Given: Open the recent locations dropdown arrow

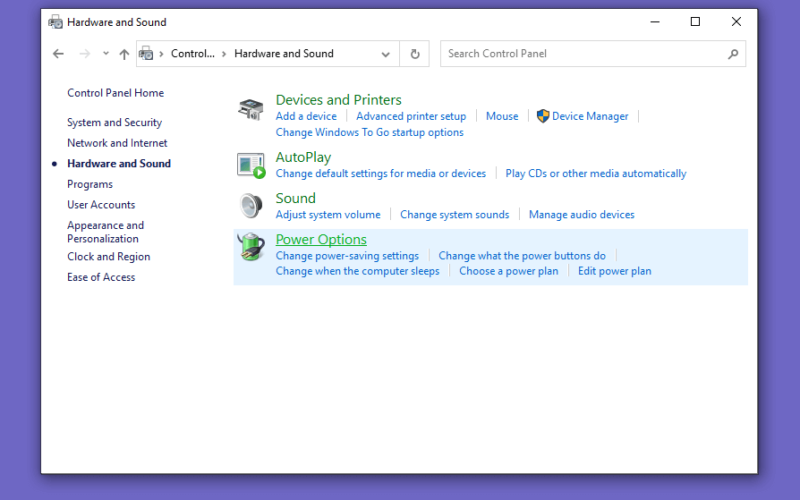Looking at the screenshot, I should pos(106,53).
